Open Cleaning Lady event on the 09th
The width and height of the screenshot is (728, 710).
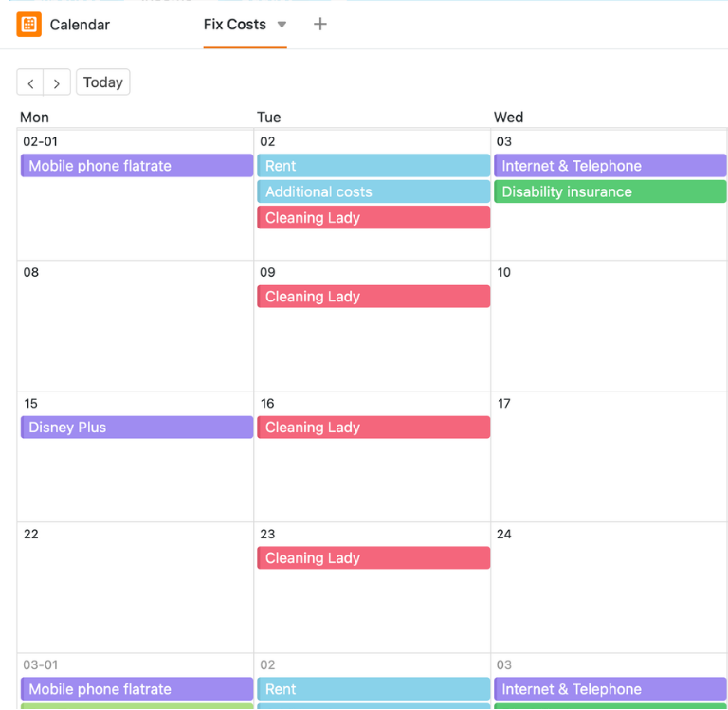tap(373, 297)
